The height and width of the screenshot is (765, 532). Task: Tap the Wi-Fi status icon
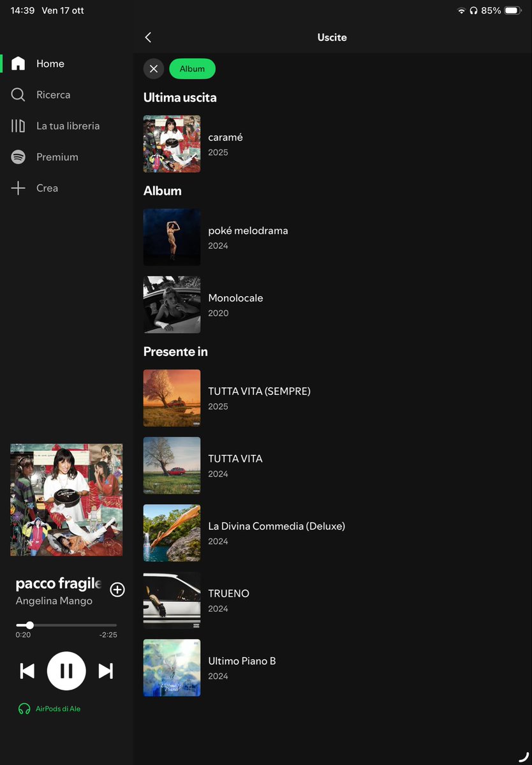(x=461, y=10)
